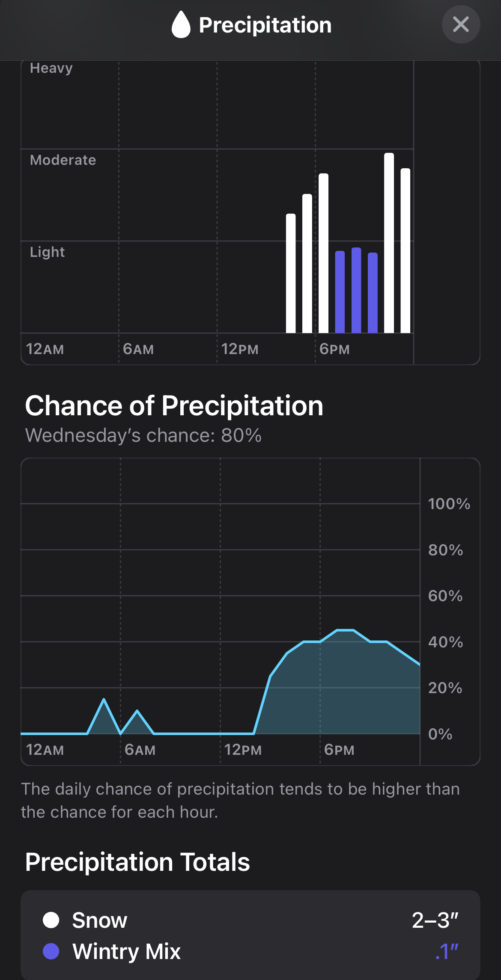Tap Wednesday's chance: 80% subtitle
The image size is (501, 980).
[x=143, y=435]
